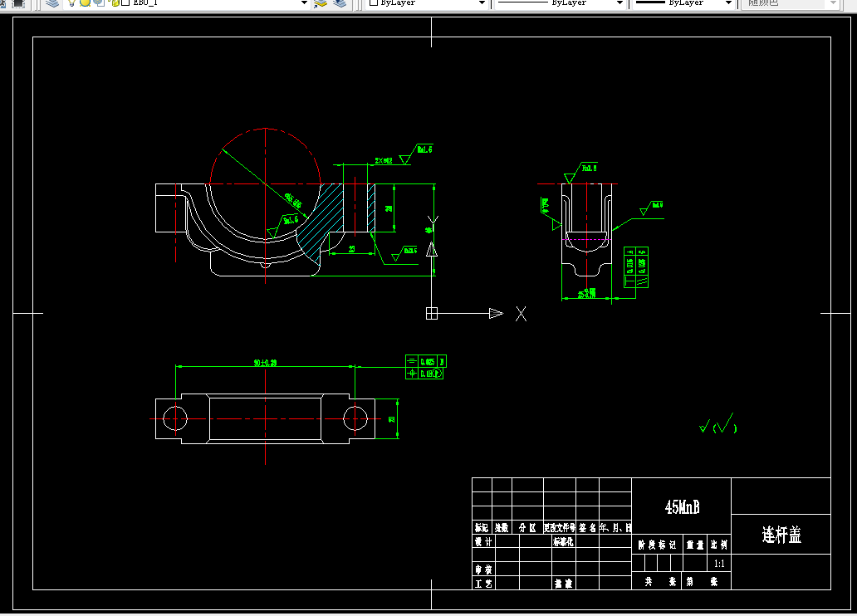857x616 pixels.
Task: Click the 阶段标记 header text
Action: point(658,545)
